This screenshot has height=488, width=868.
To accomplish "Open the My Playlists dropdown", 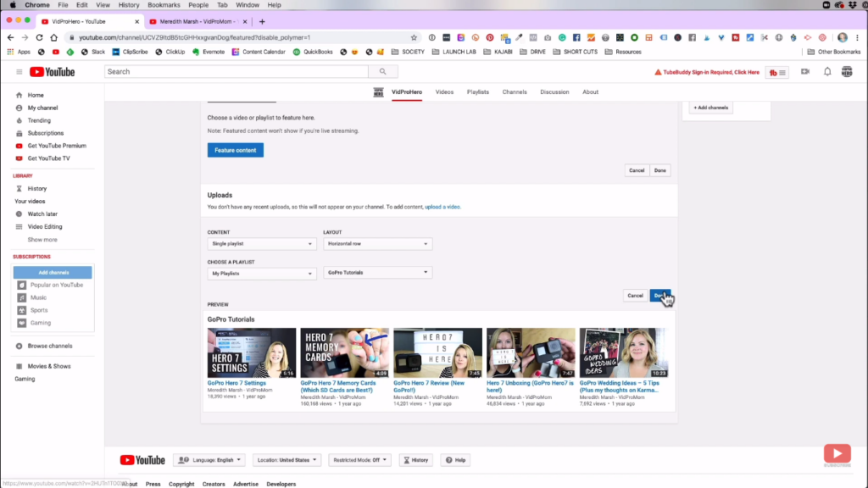I will coord(261,274).
